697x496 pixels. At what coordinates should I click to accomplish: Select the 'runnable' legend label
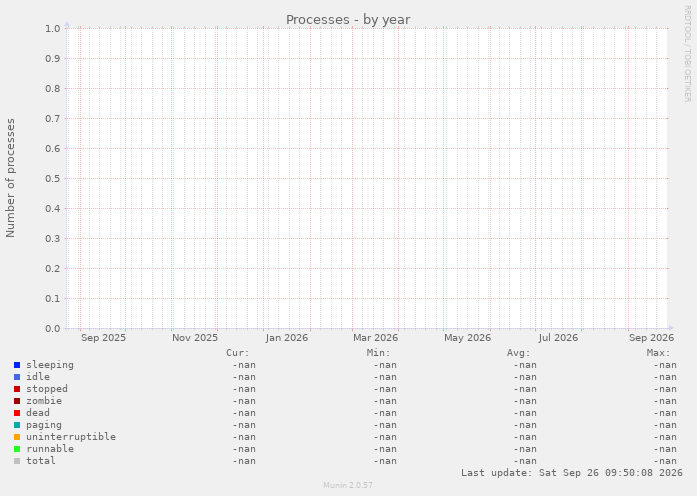click(50, 449)
